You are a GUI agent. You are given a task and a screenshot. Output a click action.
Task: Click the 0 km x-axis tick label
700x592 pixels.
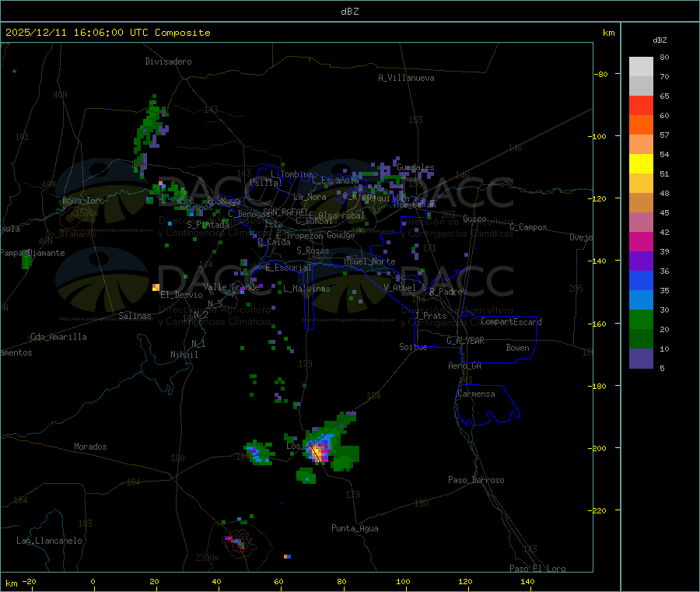click(93, 581)
